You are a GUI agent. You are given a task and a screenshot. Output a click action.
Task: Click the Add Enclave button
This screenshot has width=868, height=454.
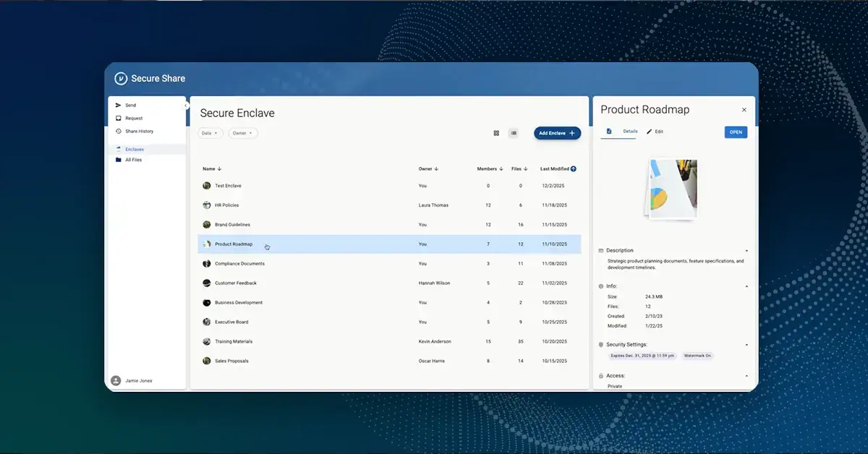tap(557, 133)
